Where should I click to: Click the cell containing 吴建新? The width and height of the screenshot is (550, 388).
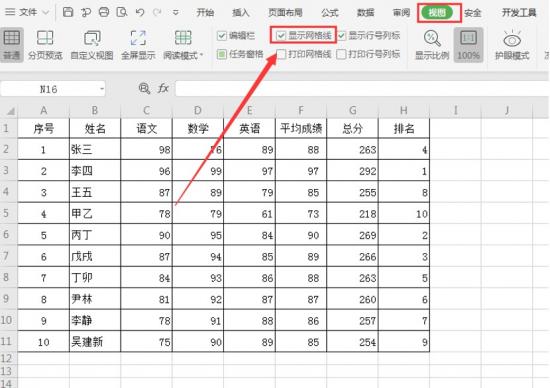[x=95, y=342]
